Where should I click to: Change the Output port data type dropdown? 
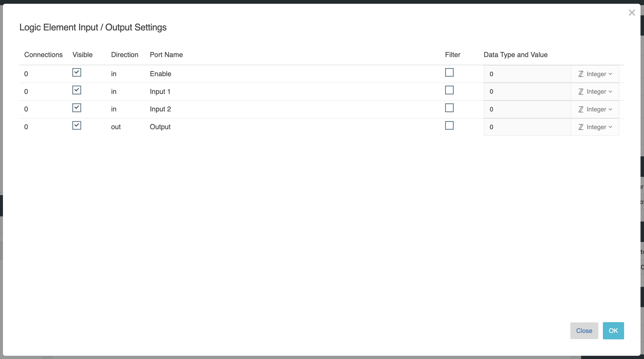click(x=595, y=127)
